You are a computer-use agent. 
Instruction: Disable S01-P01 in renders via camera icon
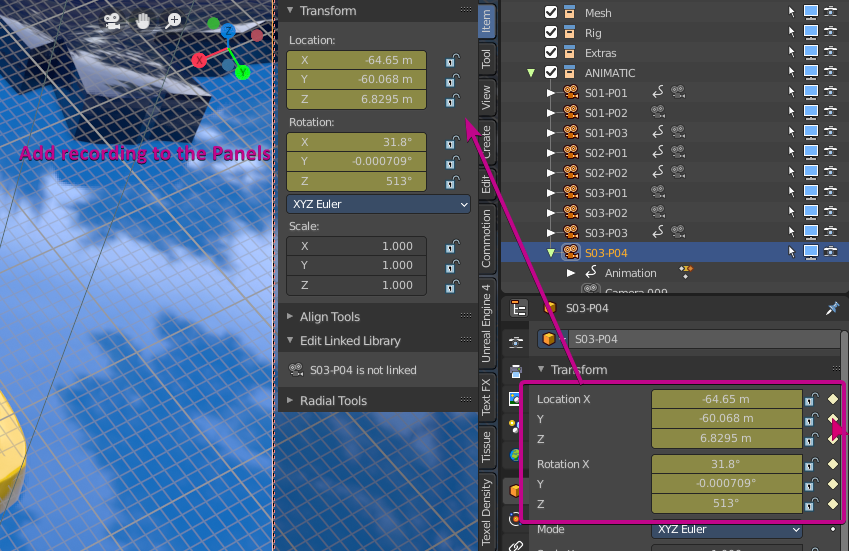tap(831, 91)
